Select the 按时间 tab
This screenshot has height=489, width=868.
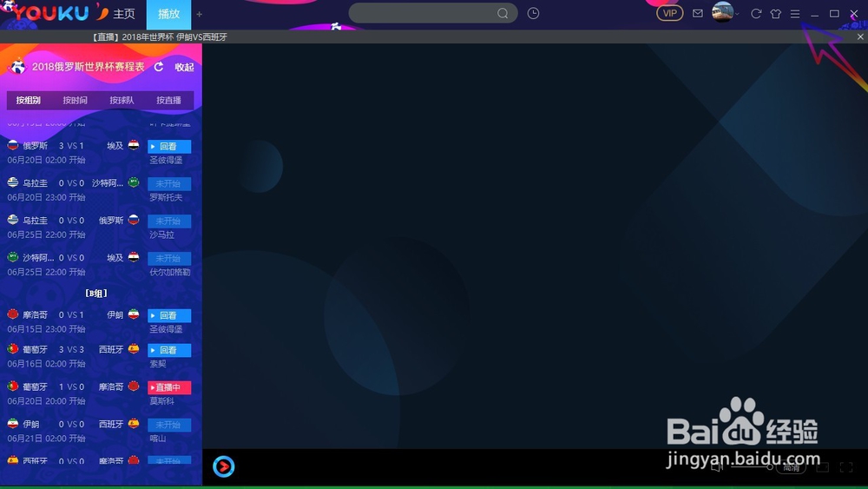75,100
